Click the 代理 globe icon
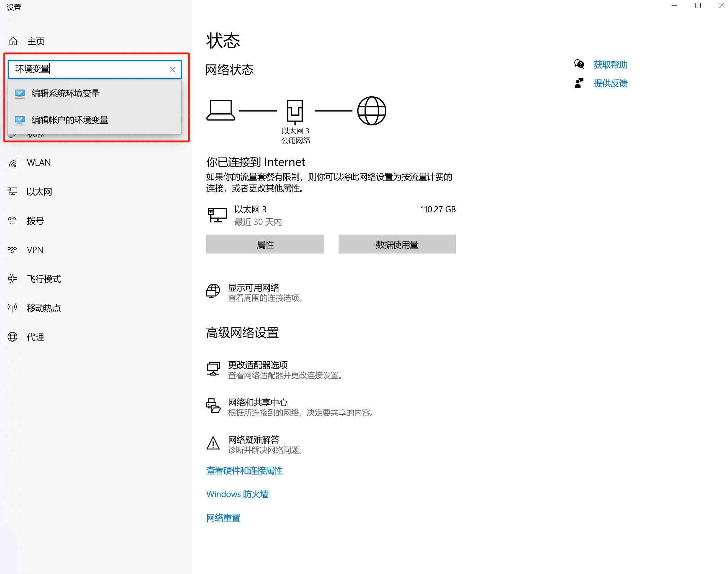 pyautogui.click(x=13, y=337)
